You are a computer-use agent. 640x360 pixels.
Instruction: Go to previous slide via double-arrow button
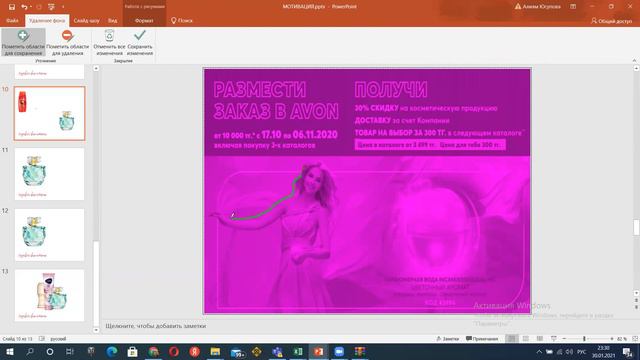636,300
